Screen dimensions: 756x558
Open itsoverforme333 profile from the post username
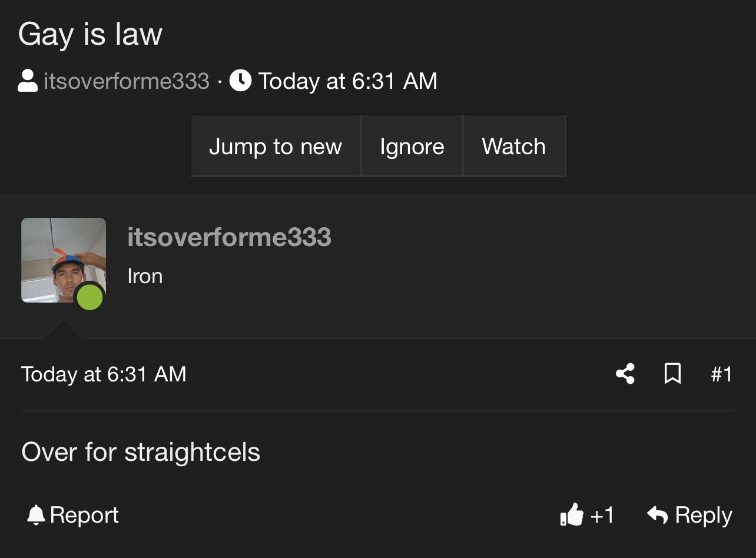coord(229,237)
